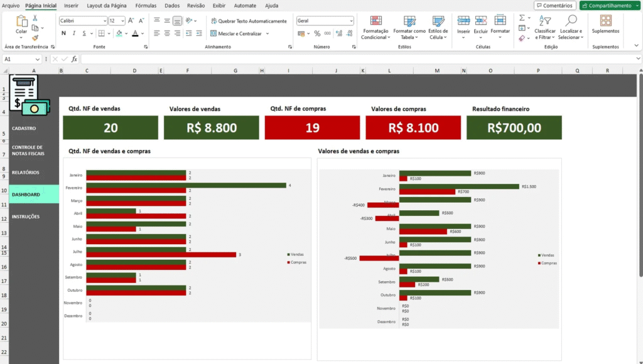The width and height of the screenshot is (643, 364).
Task: Click the Cut scissors icon
Action: (35, 18)
